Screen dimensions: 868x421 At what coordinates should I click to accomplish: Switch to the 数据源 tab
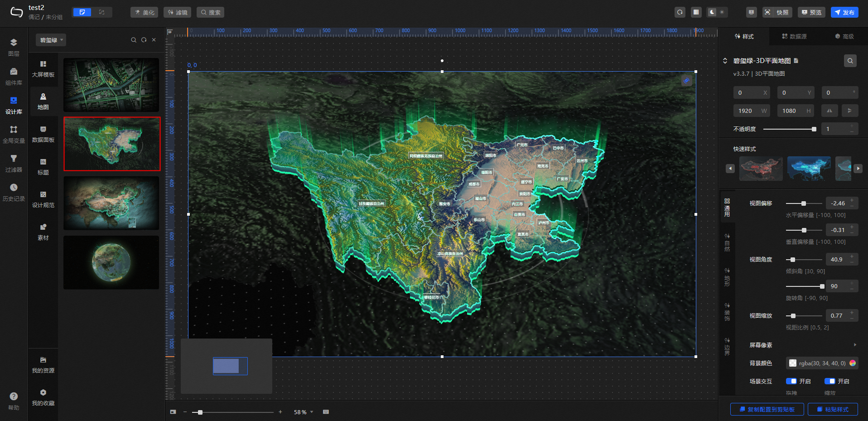(x=794, y=36)
